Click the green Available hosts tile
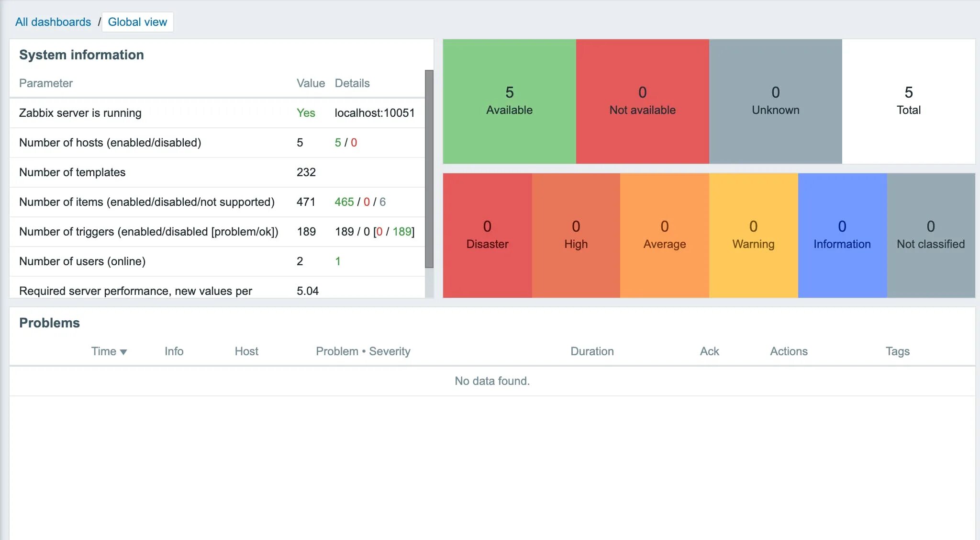The height and width of the screenshot is (540, 980). pyautogui.click(x=509, y=101)
